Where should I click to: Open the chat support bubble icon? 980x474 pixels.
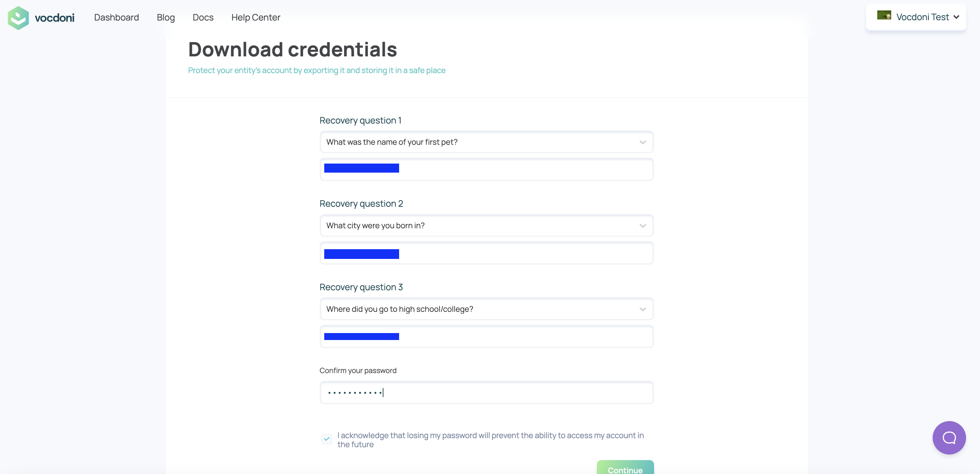[x=949, y=437]
